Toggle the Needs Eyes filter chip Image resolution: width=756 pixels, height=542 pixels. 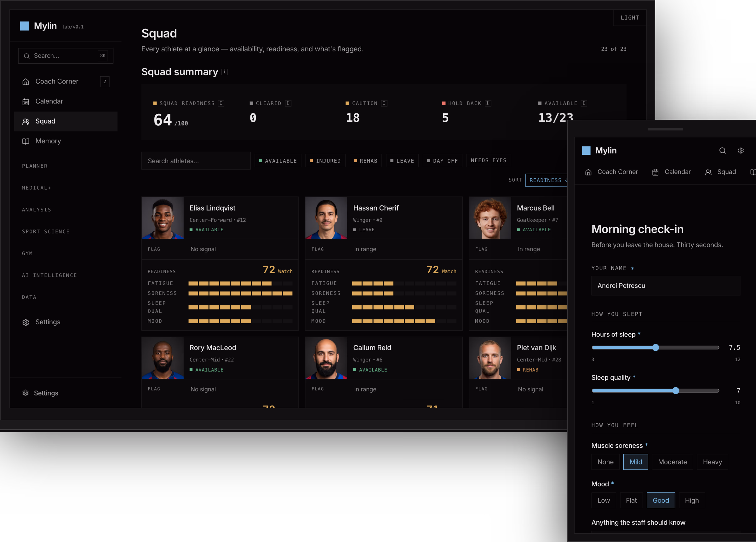click(489, 160)
